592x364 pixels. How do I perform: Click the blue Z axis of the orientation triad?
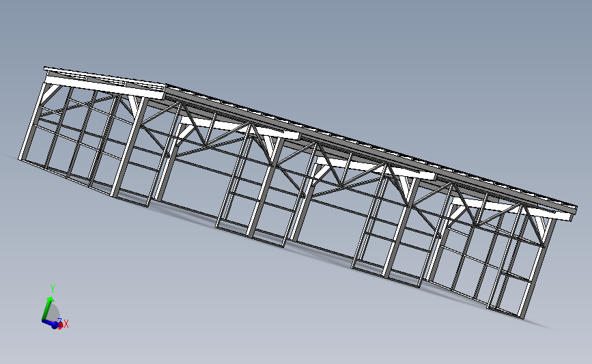(49, 324)
